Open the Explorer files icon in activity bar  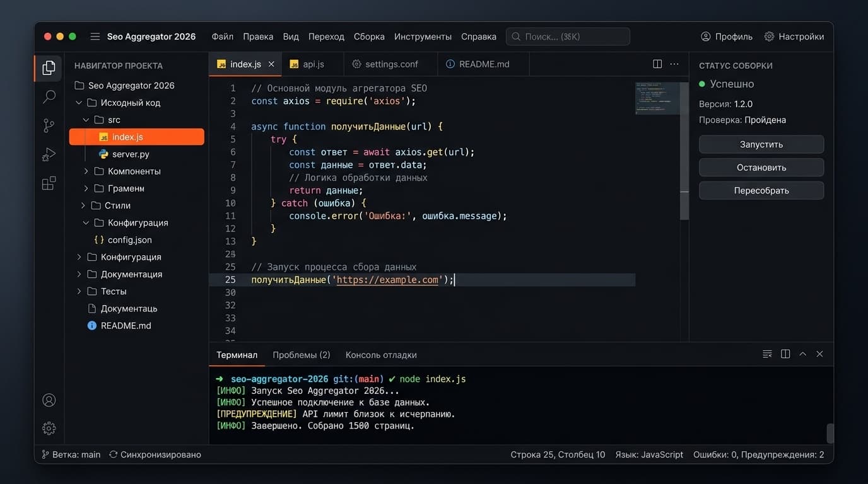(49, 68)
